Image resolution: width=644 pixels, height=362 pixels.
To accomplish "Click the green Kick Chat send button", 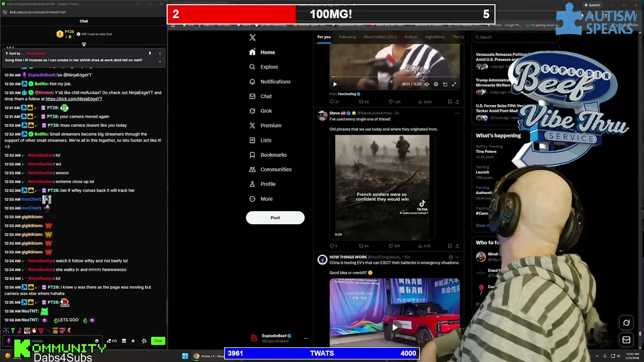I will click(x=158, y=341).
